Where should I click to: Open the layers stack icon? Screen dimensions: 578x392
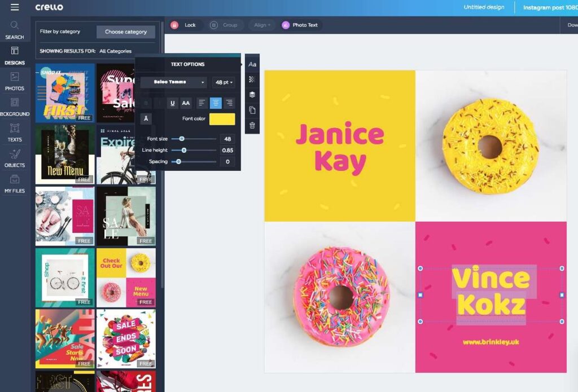252,95
